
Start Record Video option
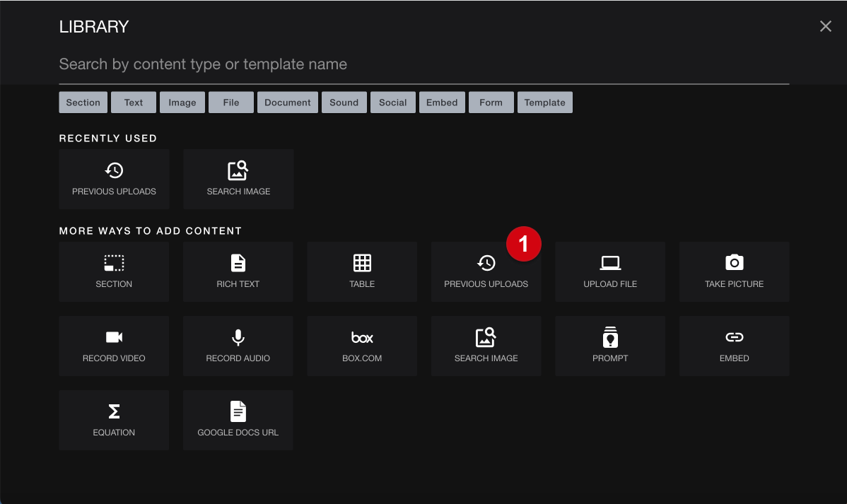pyautogui.click(x=114, y=346)
